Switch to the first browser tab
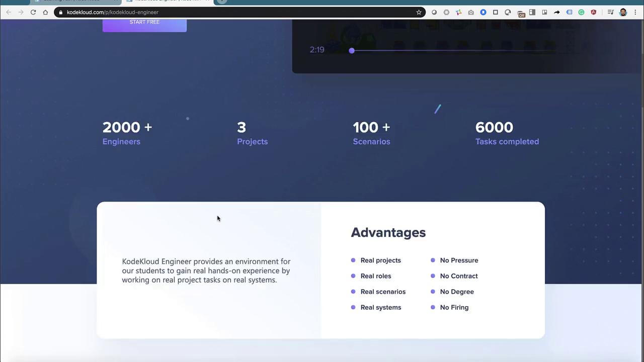644x362 pixels. click(75, 2)
